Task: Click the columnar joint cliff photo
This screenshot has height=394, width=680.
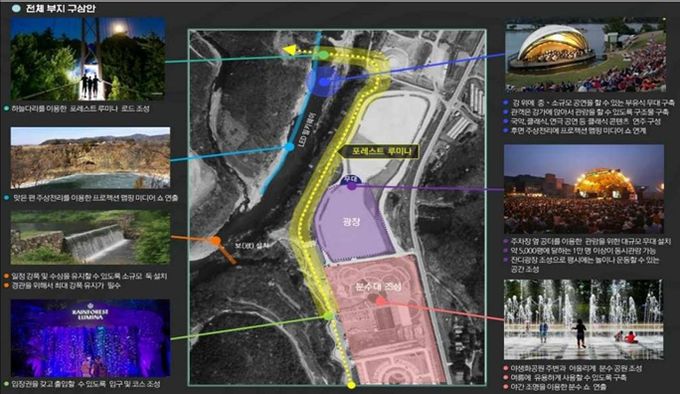Action: (x=90, y=158)
